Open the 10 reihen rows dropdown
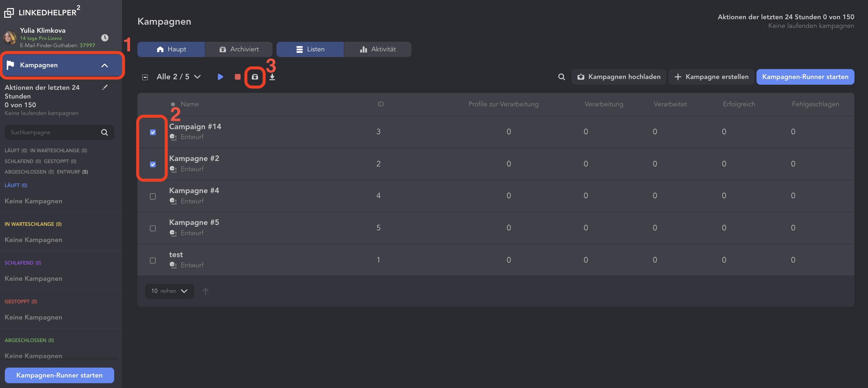The height and width of the screenshot is (388, 868). 169,291
